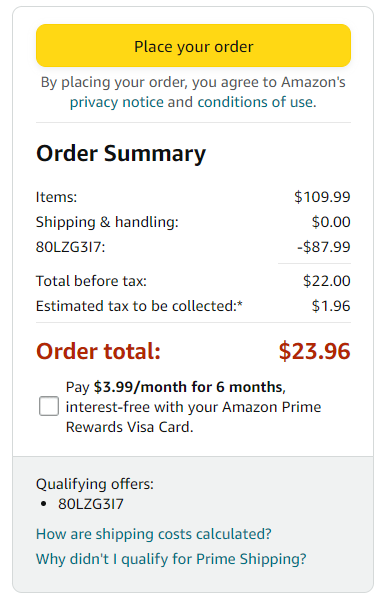
Task: Open Why didn't I qualify for Prime Shipping
Action: pos(171,559)
